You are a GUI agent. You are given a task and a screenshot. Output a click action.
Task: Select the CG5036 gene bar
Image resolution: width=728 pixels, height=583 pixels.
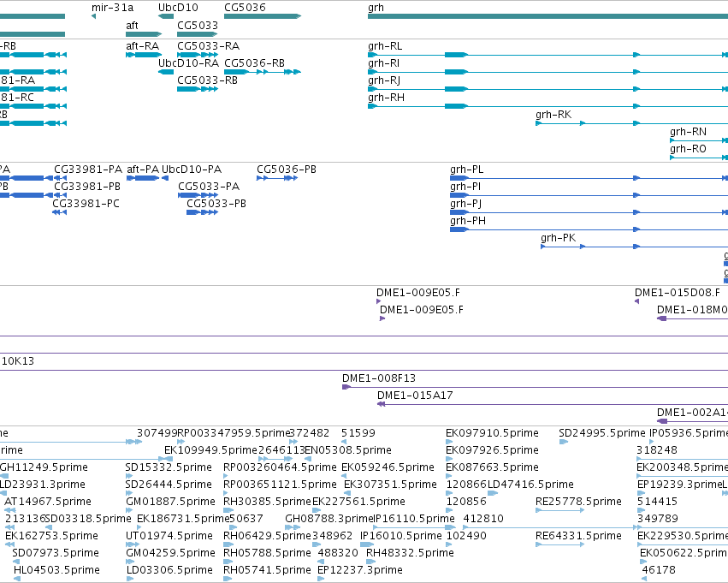click(263, 16)
